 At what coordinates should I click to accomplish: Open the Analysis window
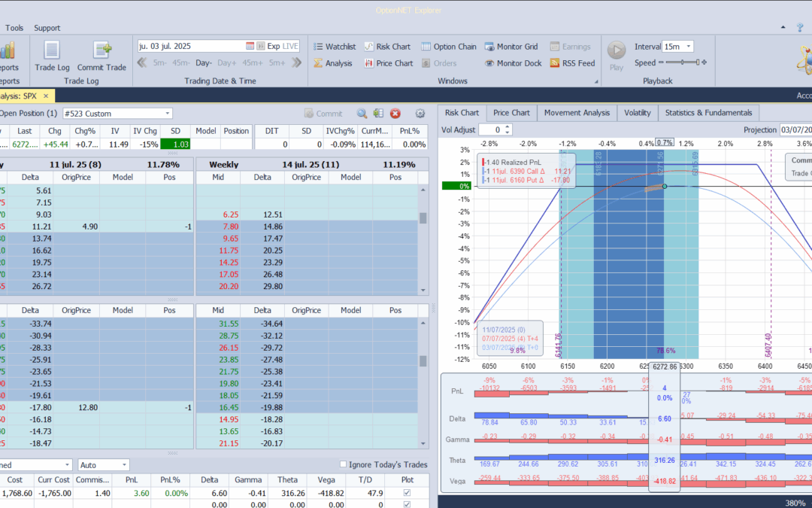click(x=333, y=63)
